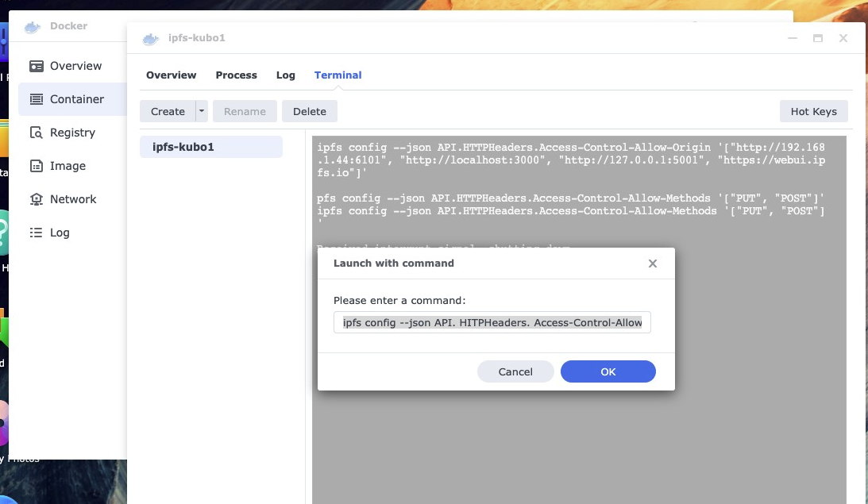Open Log in the Docker sidebar
The height and width of the screenshot is (504, 868).
click(60, 233)
